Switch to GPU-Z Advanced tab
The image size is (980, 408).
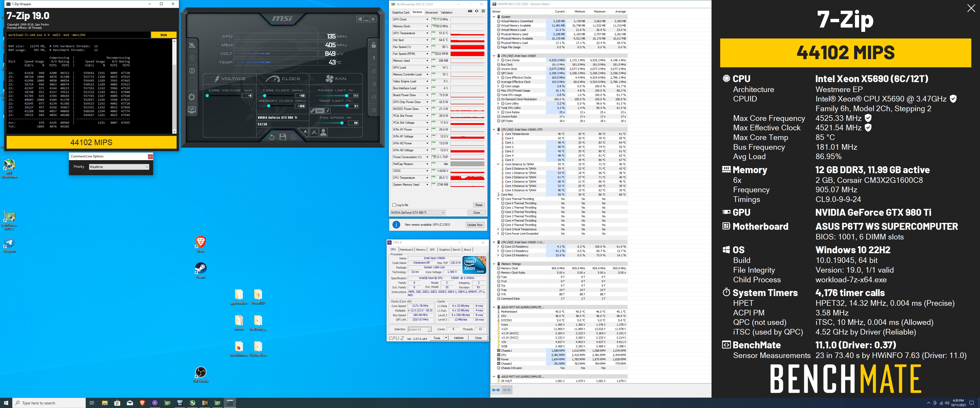(x=431, y=12)
